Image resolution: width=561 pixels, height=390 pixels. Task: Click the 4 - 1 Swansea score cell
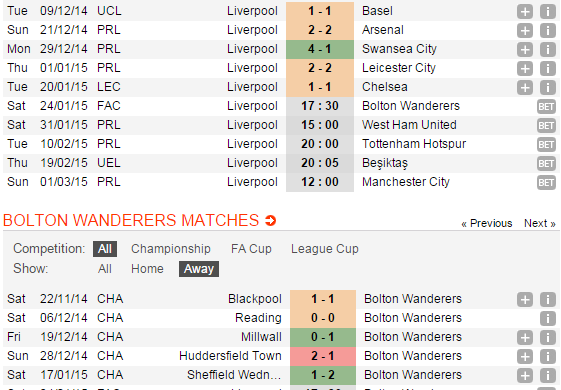point(320,49)
